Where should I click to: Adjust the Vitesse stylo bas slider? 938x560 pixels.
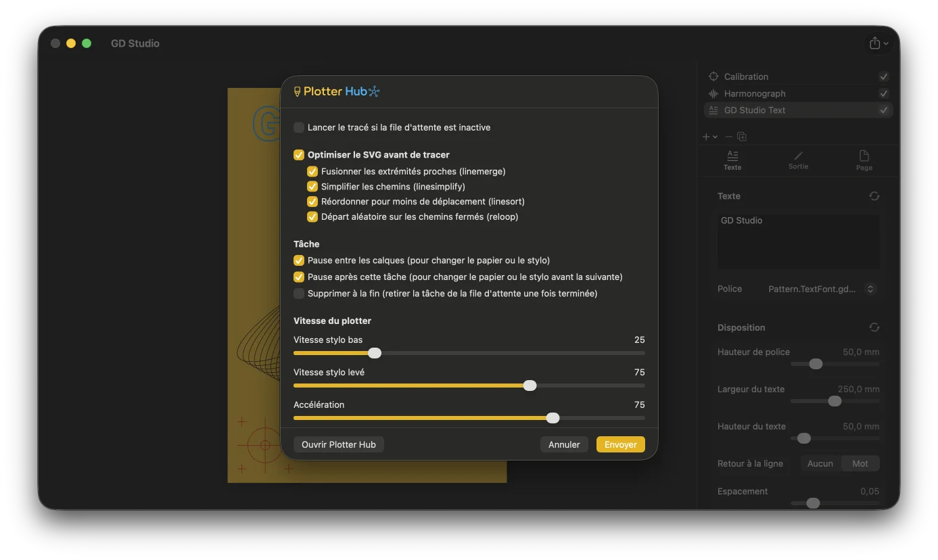pos(375,353)
